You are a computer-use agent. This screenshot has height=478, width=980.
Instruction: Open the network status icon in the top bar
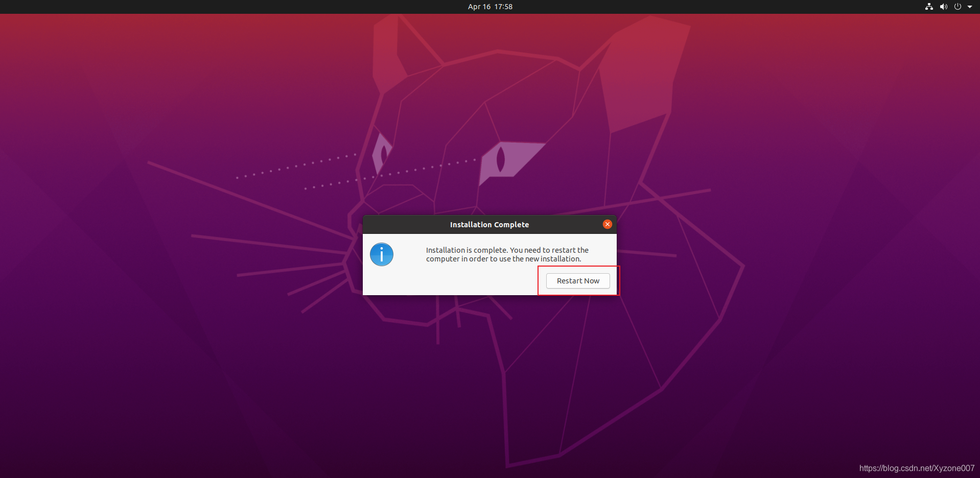coord(929,7)
